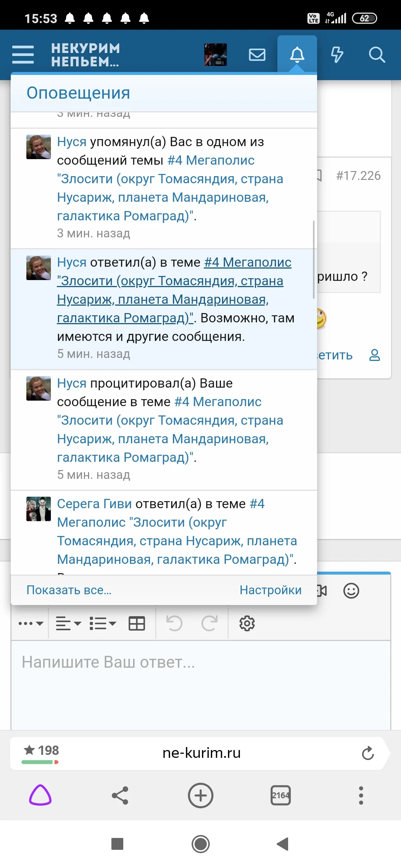Viewport: 401px width, 868px height.
Task: Open a new tab with plus icon
Action: 200,795
